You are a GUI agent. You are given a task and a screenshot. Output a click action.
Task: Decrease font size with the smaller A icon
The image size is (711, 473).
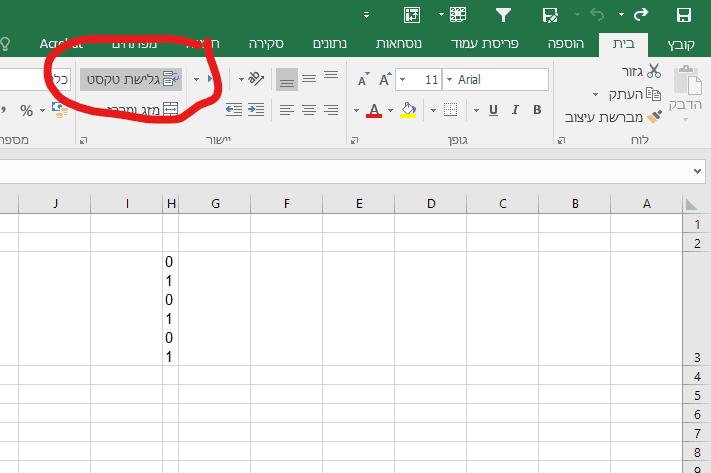363,80
